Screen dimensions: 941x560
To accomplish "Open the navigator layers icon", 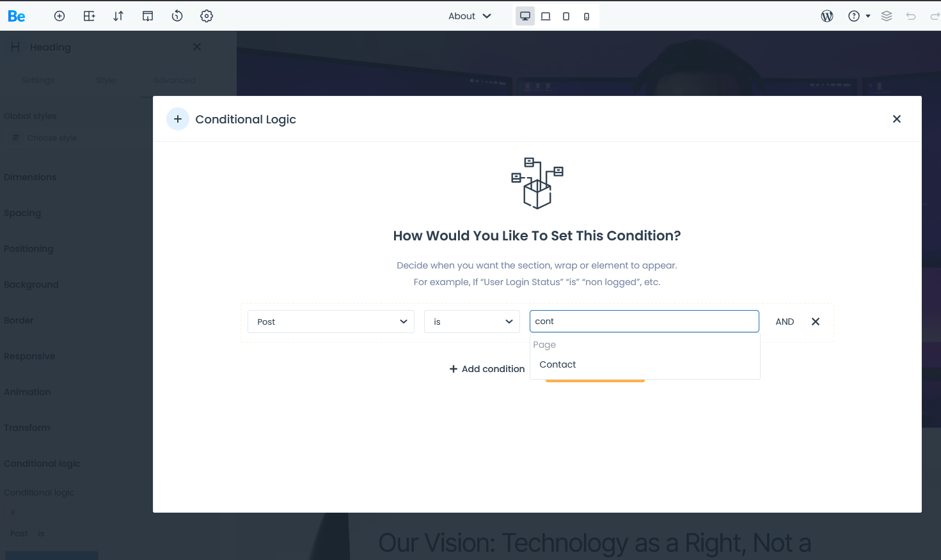I will pos(887,16).
